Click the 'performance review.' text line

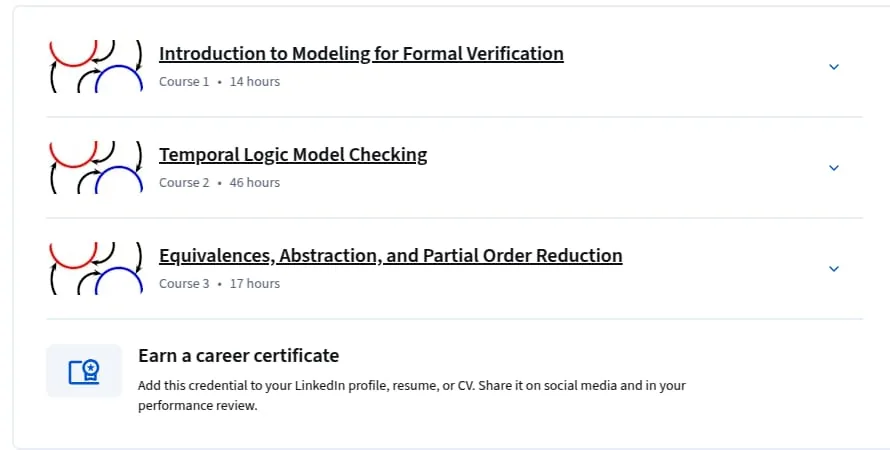tap(198, 406)
